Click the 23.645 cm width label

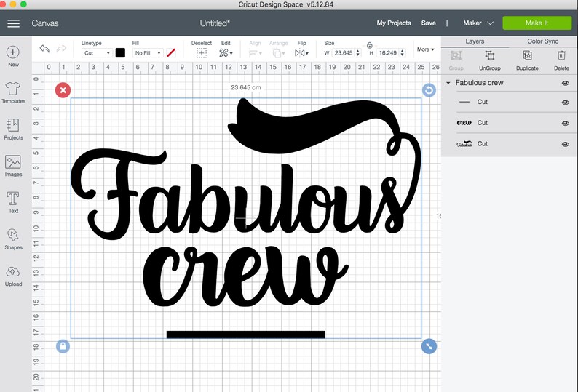tap(245, 88)
